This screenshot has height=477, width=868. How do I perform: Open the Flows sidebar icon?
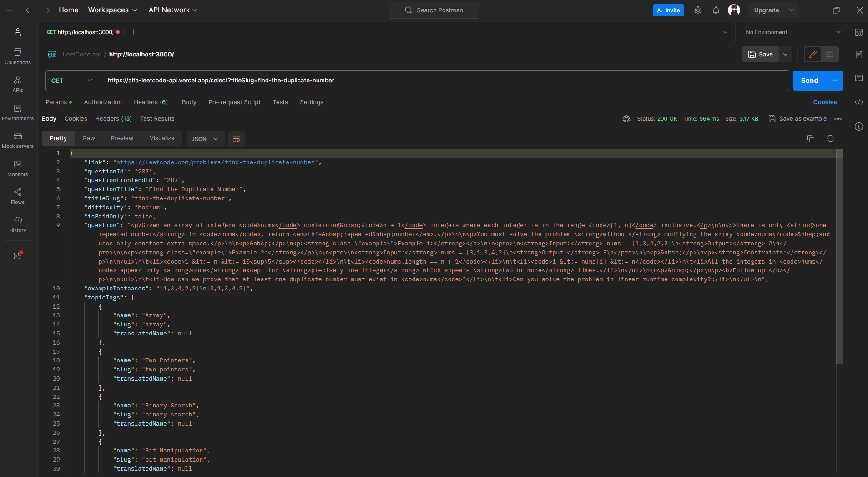18,196
